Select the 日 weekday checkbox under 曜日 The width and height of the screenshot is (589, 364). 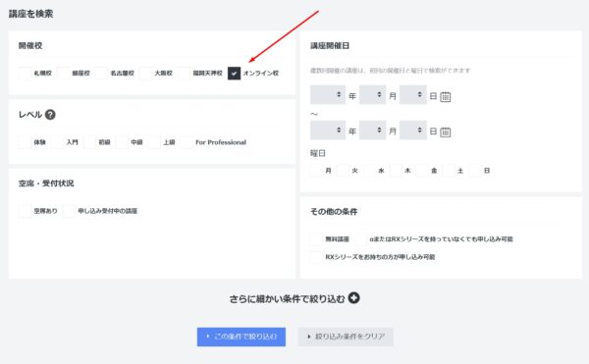475,171
